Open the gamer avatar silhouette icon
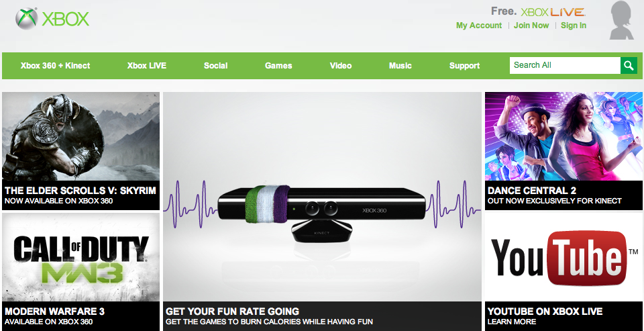The image size is (644, 331). pos(623,21)
